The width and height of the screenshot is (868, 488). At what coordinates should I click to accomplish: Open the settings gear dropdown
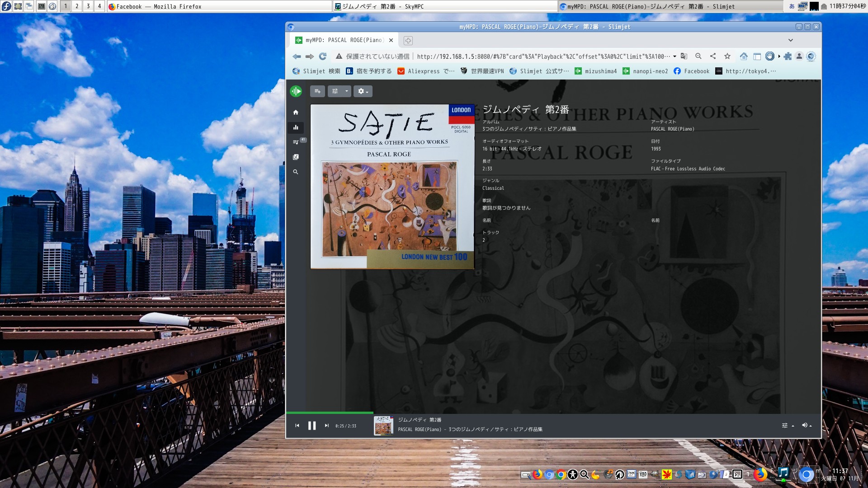pos(363,91)
